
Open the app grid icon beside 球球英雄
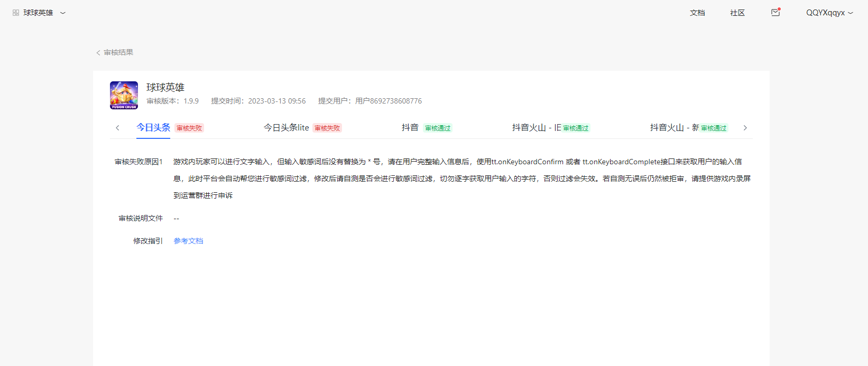16,13
